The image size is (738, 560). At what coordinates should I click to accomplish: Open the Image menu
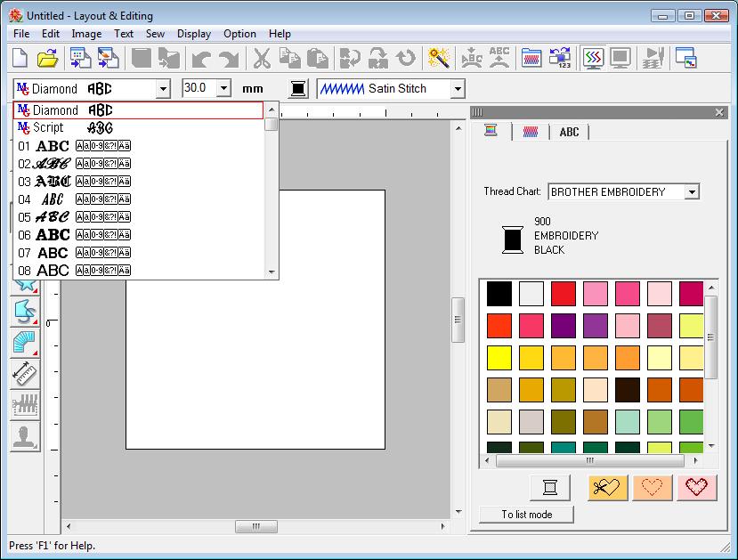coord(86,34)
